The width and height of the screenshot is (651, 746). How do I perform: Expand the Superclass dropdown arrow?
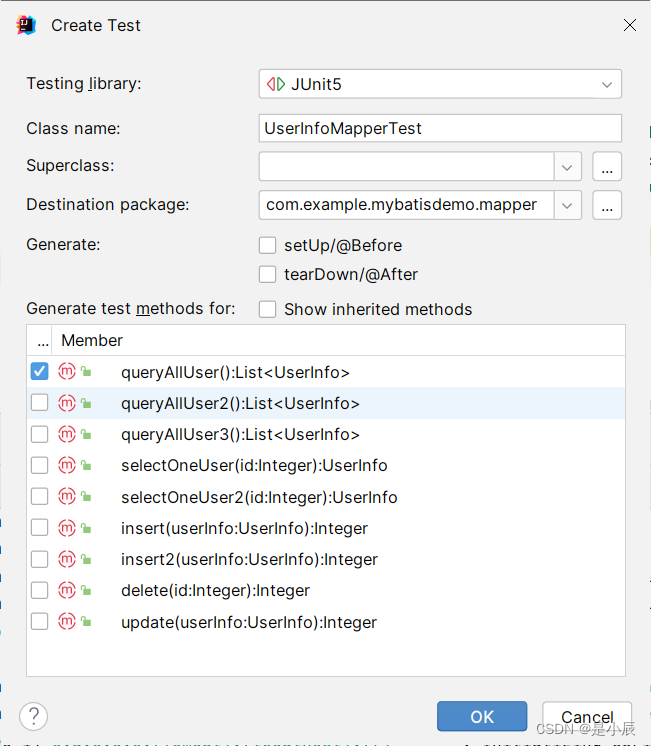pyautogui.click(x=568, y=166)
